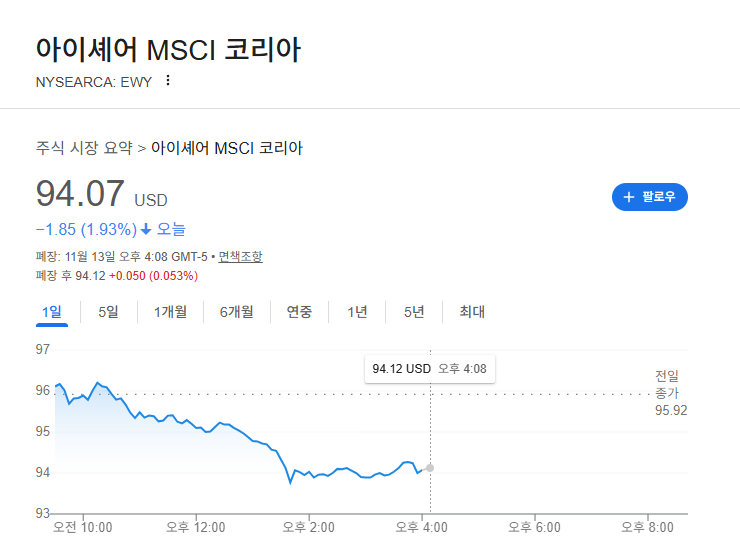Viewport: 740px width, 542px height.
Task: Open the 1년 chart range
Action: click(x=357, y=312)
